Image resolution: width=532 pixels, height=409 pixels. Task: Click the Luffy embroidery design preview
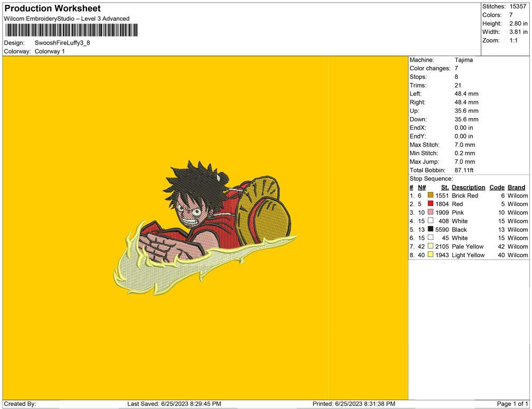pos(205,228)
